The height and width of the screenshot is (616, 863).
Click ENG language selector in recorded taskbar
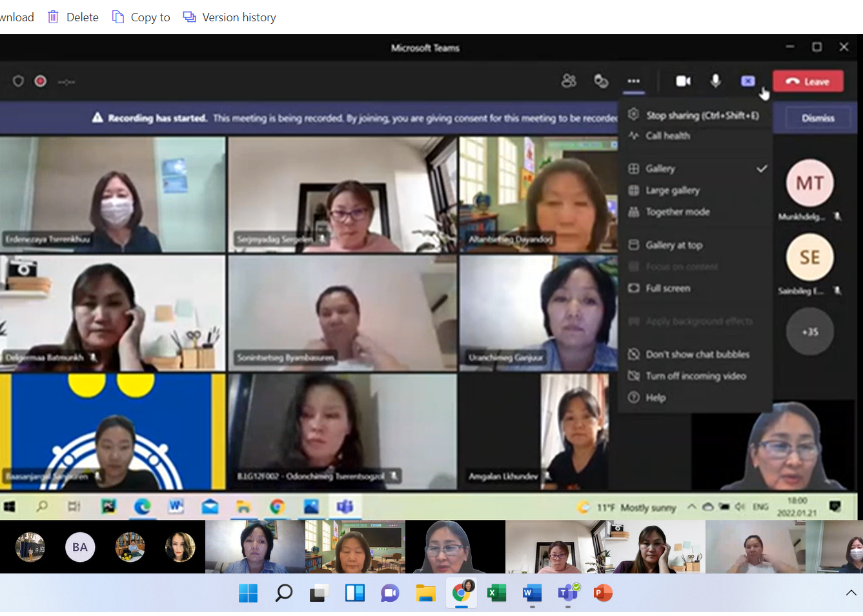(761, 507)
